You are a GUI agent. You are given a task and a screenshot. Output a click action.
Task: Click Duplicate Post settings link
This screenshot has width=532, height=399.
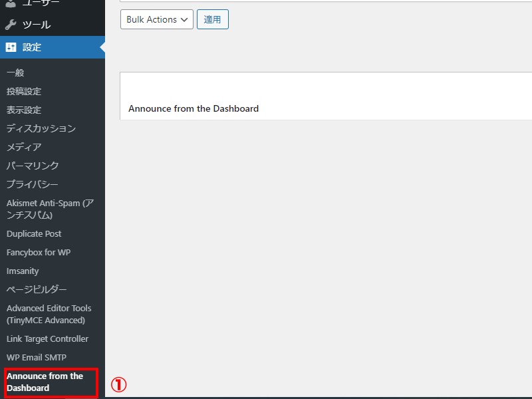pos(34,234)
